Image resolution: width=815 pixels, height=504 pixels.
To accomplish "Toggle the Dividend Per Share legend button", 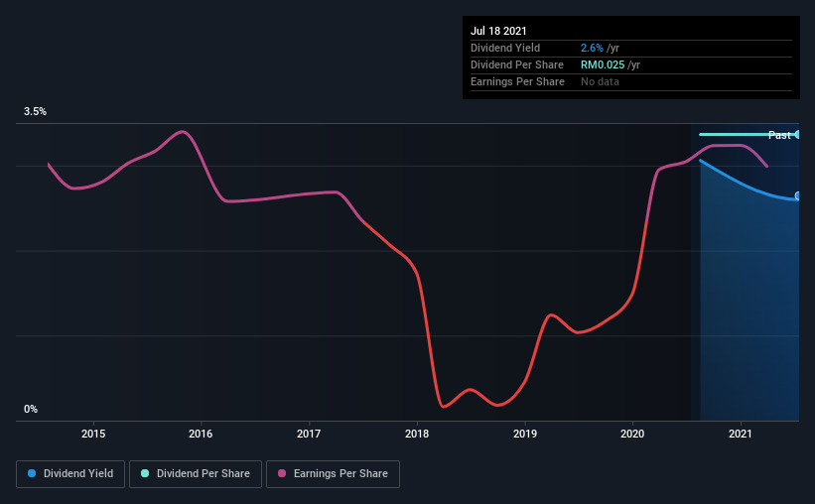I will pos(196,474).
